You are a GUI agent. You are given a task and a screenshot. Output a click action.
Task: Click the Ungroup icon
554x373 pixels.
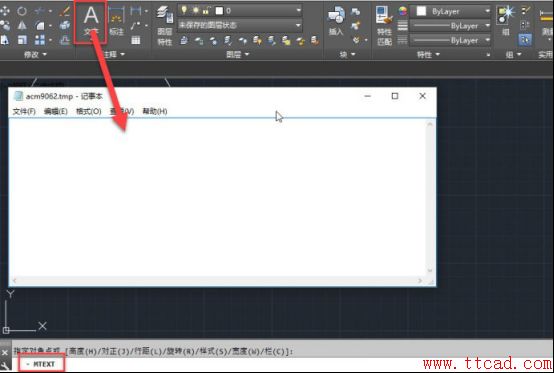click(x=526, y=11)
